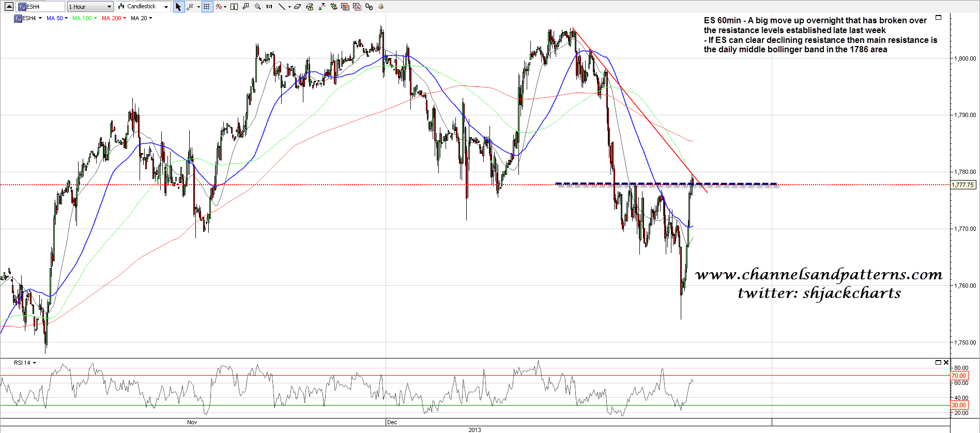
Task: Click the 1,777.75 price marker on axis
Action: (963, 185)
